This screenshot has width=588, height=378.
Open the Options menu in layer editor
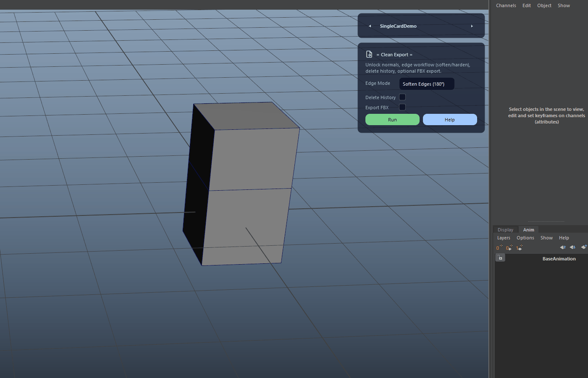pos(525,238)
